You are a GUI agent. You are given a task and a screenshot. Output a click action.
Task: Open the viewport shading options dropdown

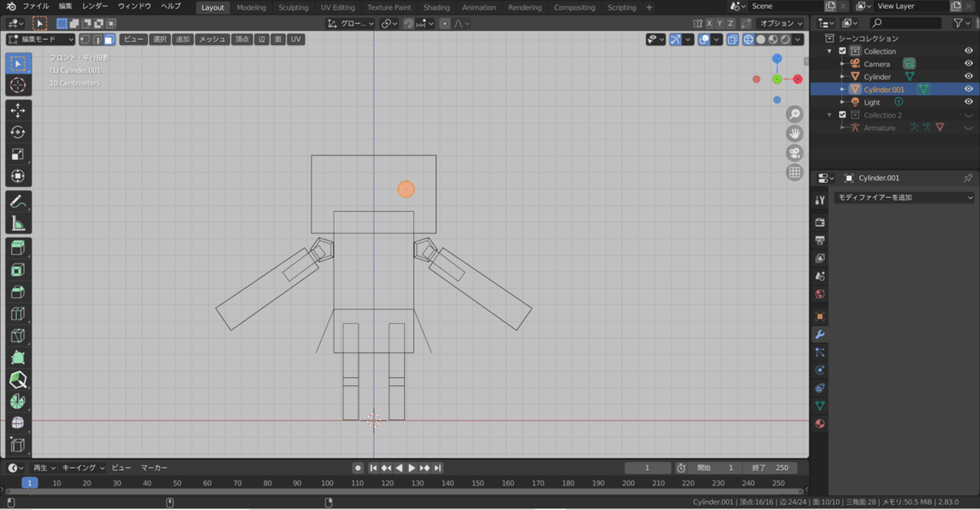point(799,39)
